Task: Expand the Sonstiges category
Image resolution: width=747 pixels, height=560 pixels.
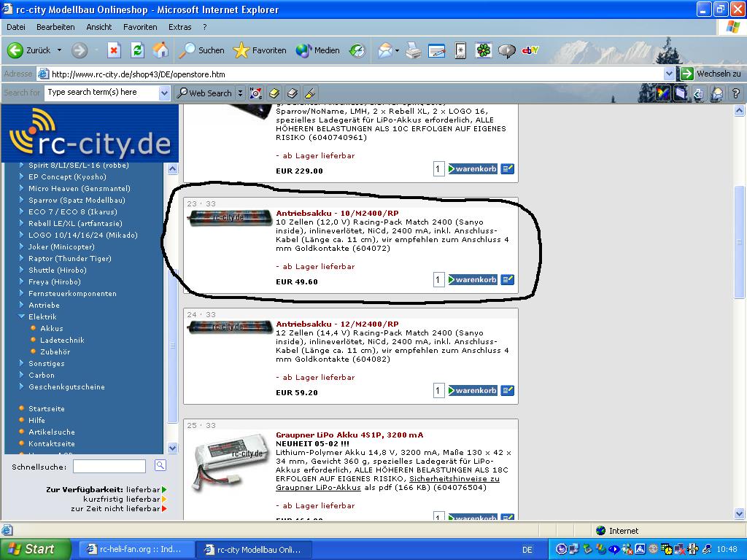Action: pyautogui.click(x=21, y=363)
